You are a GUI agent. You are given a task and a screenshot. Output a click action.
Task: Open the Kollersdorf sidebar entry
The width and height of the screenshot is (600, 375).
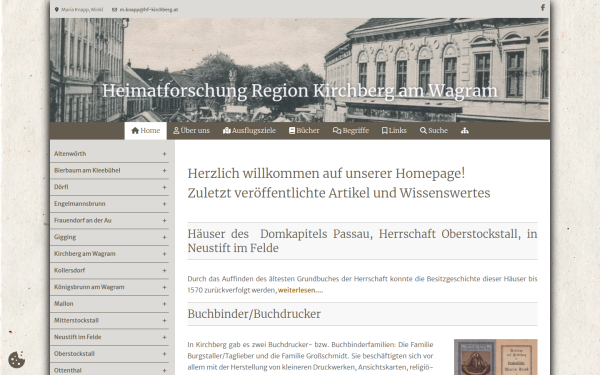[70, 271]
